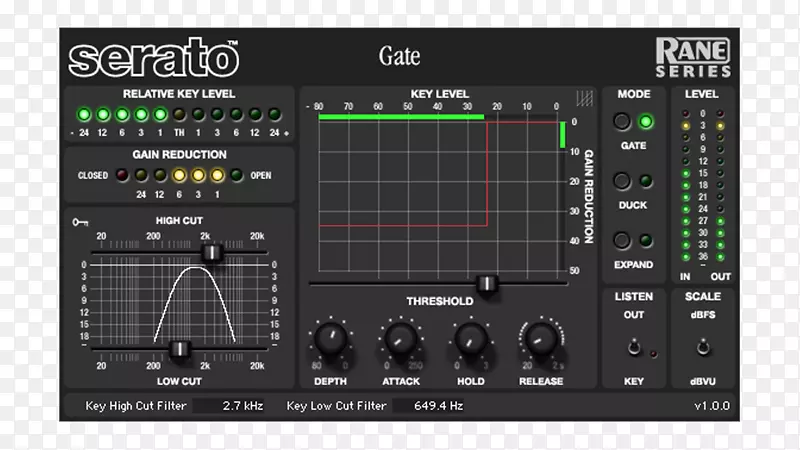Viewport: 800px width, 450px height.
Task: Click the LEVEL meter heading
Action: pyautogui.click(x=702, y=94)
